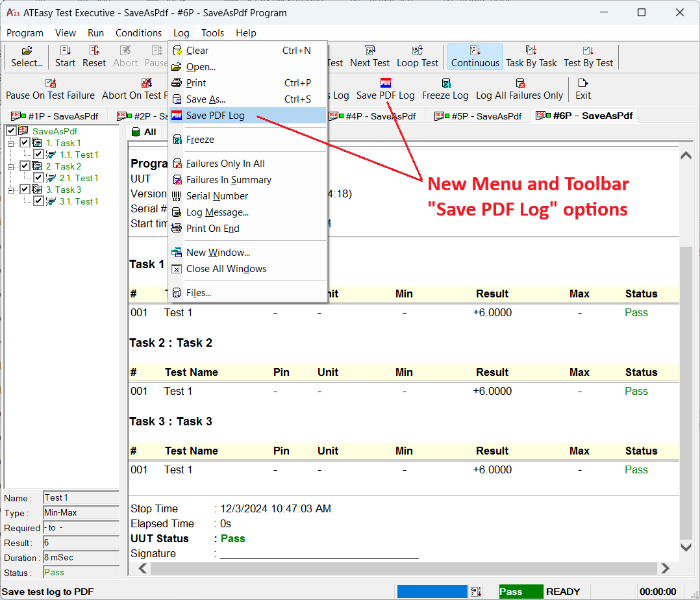Image resolution: width=700 pixels, height=600 pixels.
Task: Toggle the SaveAsPdf root checkbox
Action: tap(11, 131)
